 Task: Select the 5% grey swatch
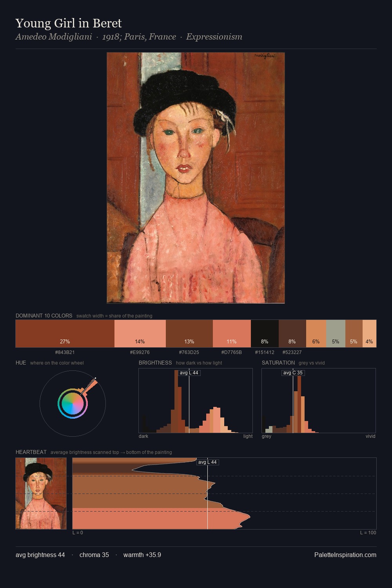tap(336, 334)
